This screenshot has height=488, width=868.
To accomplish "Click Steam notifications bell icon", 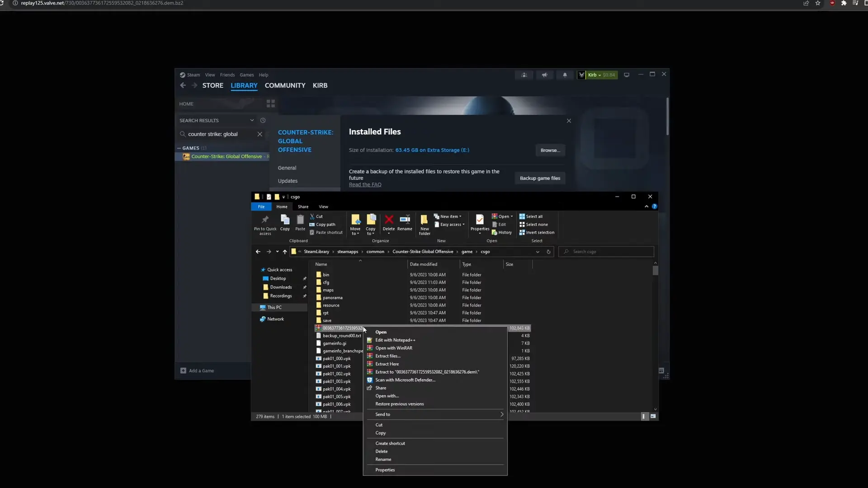I will (565, 75).
